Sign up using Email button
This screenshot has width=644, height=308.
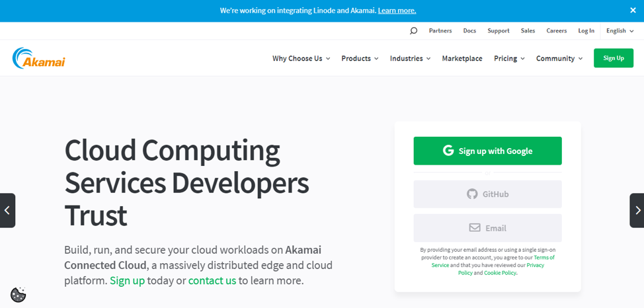click(x=487, y=228)
